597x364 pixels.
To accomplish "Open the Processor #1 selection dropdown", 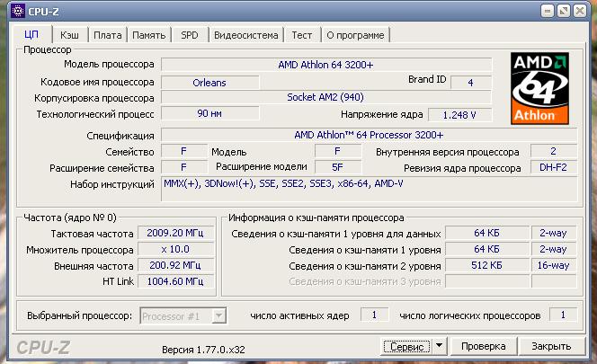I will [183, 316].
